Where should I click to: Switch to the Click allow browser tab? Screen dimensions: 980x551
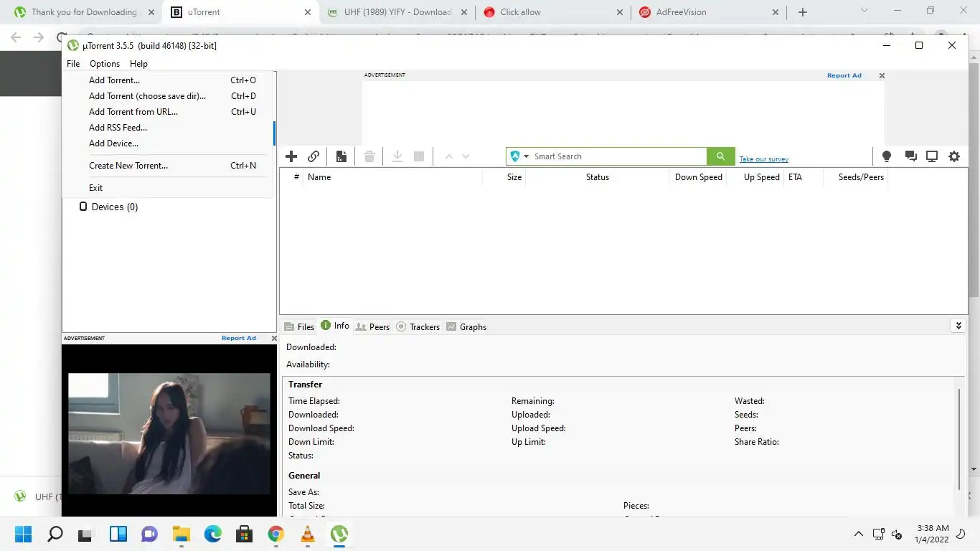(x=553, y=12)
